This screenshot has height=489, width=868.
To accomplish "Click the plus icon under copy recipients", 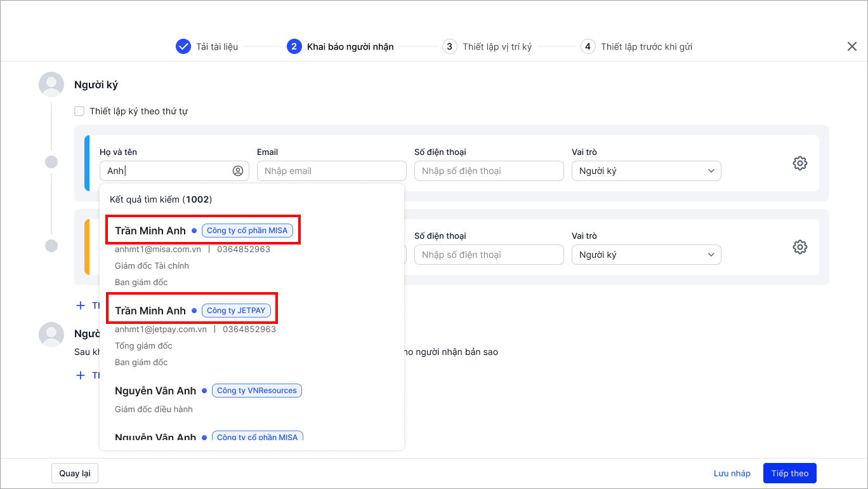I will click(x=81, y=375).
